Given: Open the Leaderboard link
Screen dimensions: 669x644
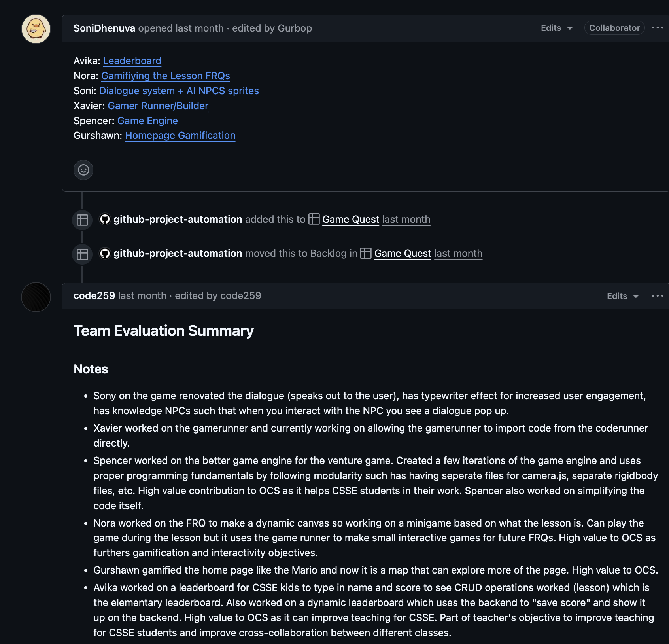Looking at the screenshot, I should click(x=132, y=61).
